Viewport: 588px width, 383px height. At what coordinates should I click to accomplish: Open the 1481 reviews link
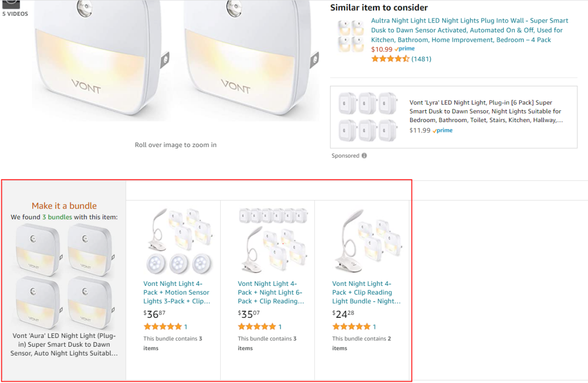point(421,59)
